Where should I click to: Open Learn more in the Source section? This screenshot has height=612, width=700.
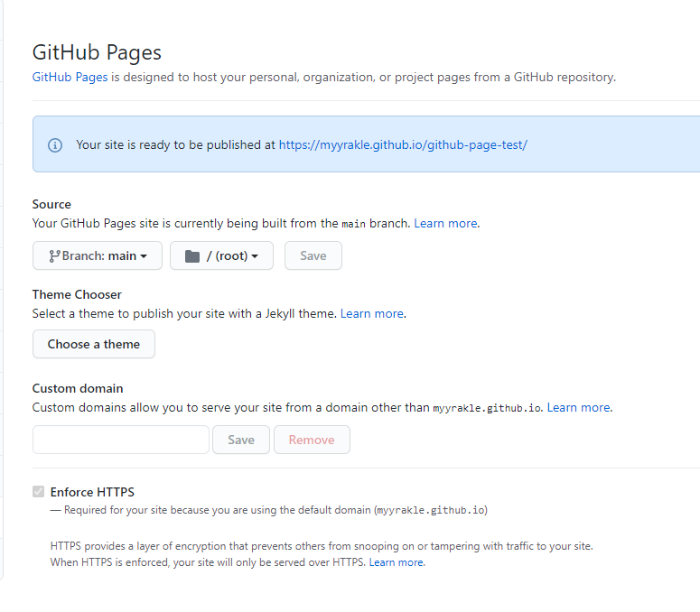(445, 223)
